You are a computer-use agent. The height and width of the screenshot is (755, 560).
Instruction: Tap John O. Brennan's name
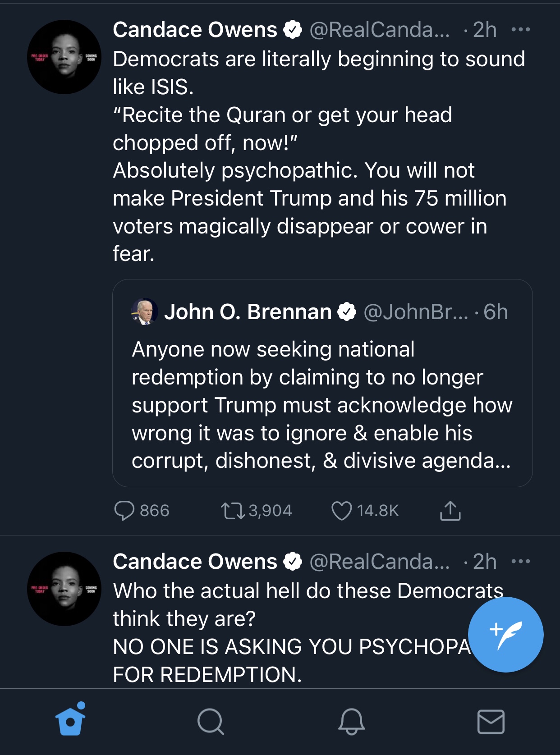click(x=248, y=312)
